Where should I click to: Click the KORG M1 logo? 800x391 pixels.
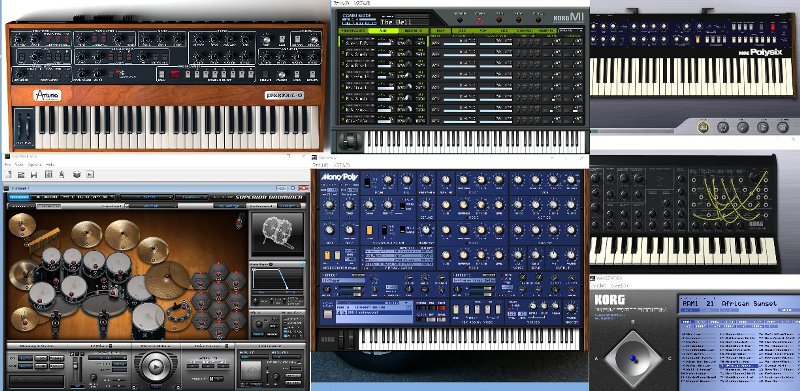(x=569, y=17)
